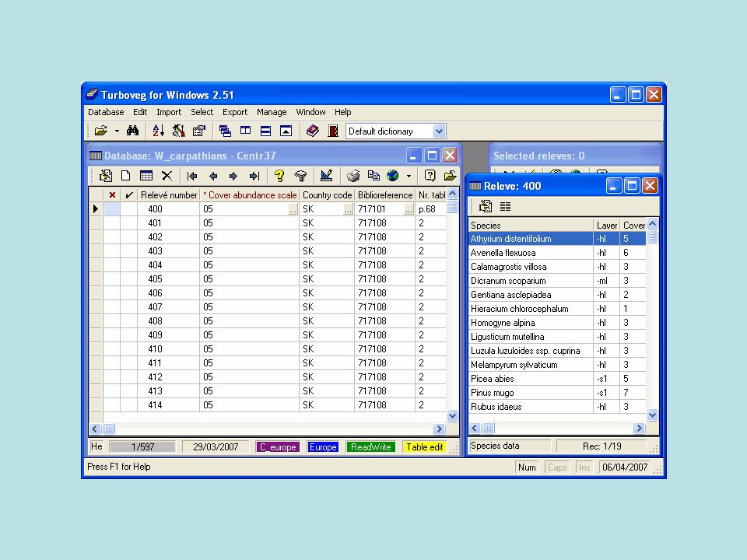Open folder icon at Database toolbar end
747x560 pixels.
pyautogui.click(x=451, y=177)
